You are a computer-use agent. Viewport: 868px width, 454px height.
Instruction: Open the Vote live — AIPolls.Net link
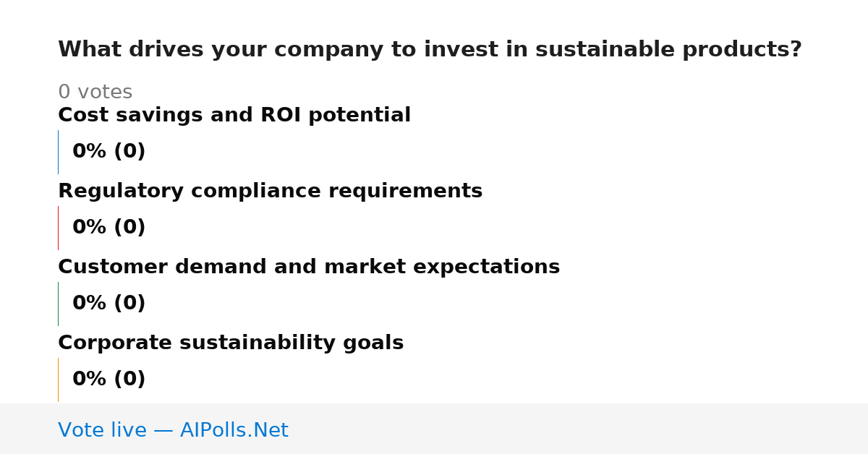[x=173, y=431]
